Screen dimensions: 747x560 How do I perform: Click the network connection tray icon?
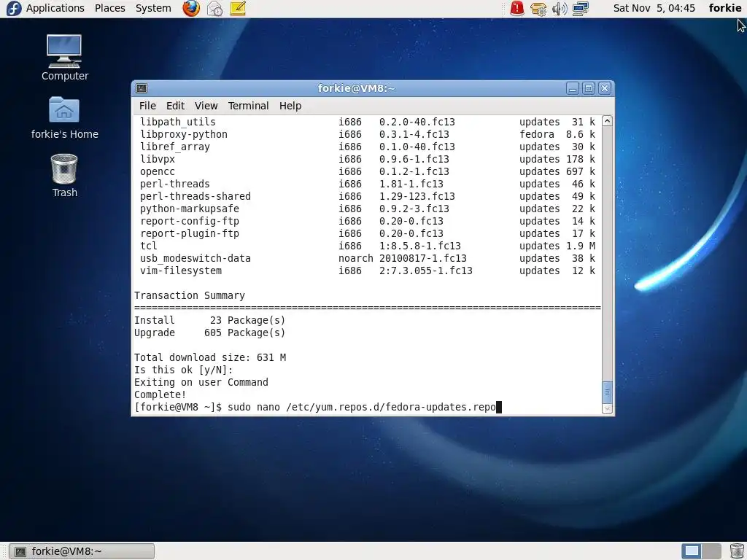click(x=580, y=9)
